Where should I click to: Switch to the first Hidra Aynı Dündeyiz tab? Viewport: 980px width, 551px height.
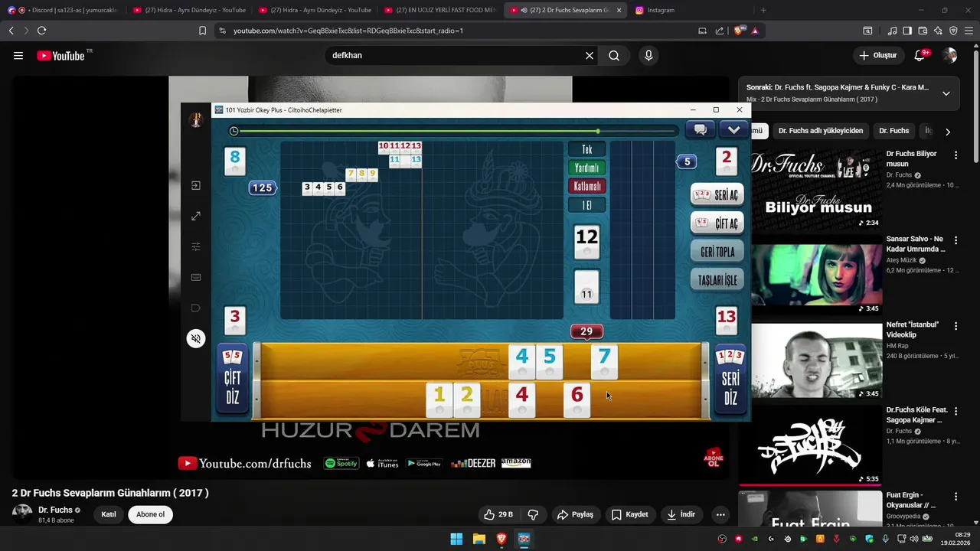coord(189,10)
